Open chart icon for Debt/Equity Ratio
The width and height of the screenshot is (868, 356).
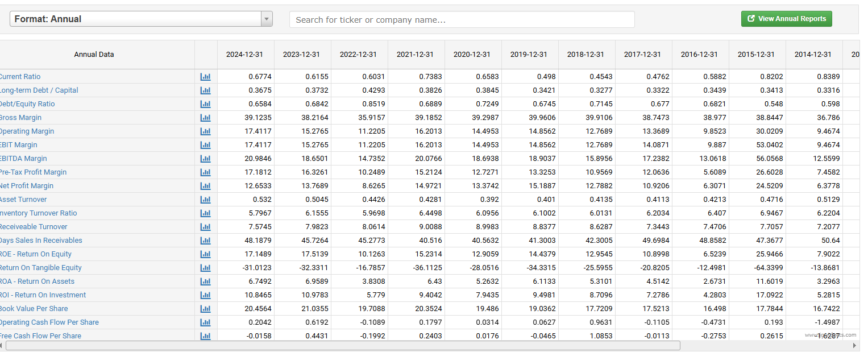pos(205,104)
